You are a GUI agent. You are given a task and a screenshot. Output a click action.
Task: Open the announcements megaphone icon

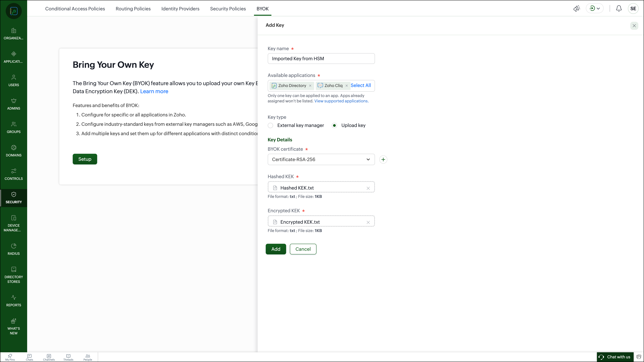576,9
